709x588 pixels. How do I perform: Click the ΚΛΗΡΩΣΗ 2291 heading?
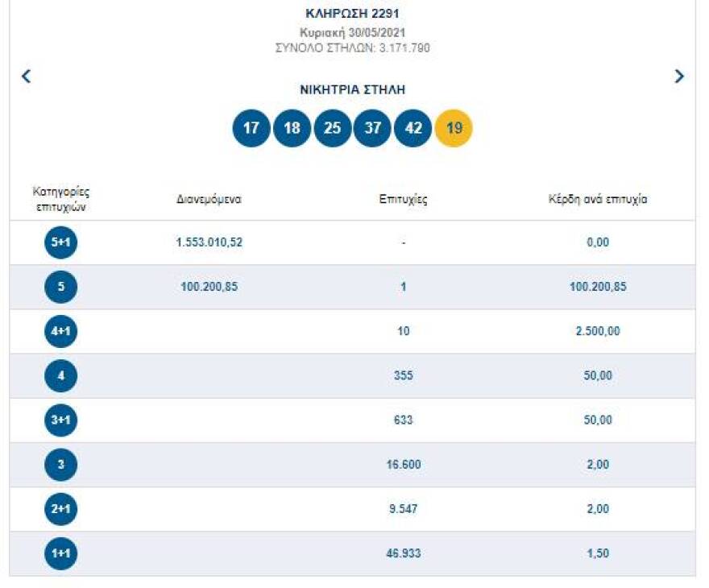tap(352, 14)
